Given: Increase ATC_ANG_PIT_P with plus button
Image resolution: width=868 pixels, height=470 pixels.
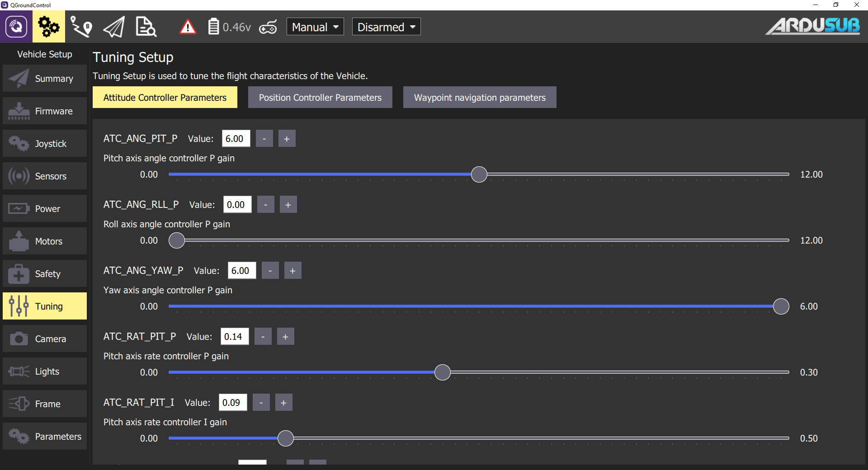Looking at the screenshot, I should pos(287,139).
